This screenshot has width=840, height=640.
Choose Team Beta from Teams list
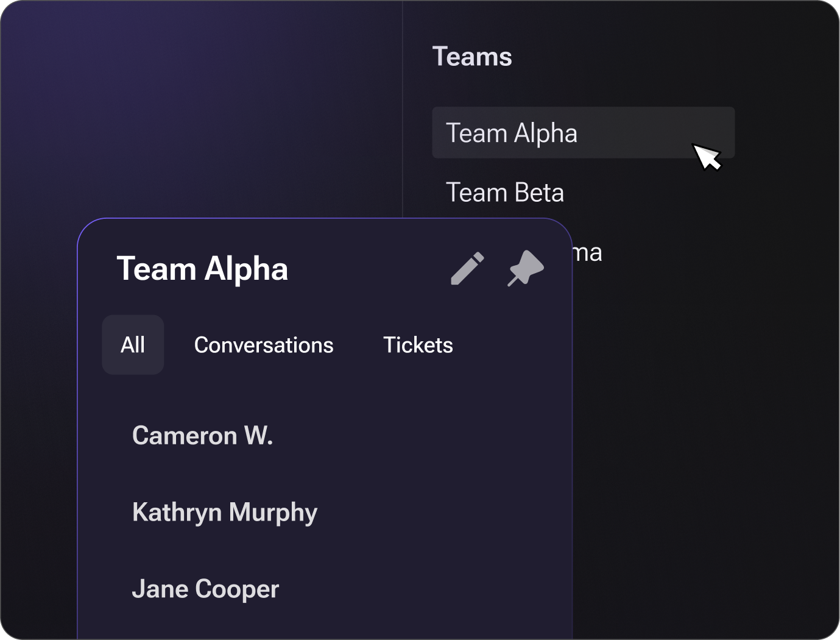[505, 193]
